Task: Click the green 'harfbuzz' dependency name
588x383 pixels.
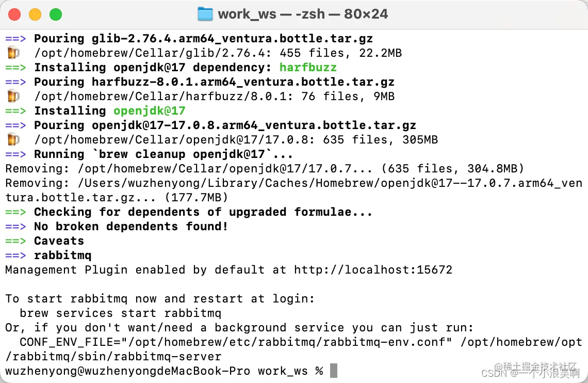Action: 308,68
